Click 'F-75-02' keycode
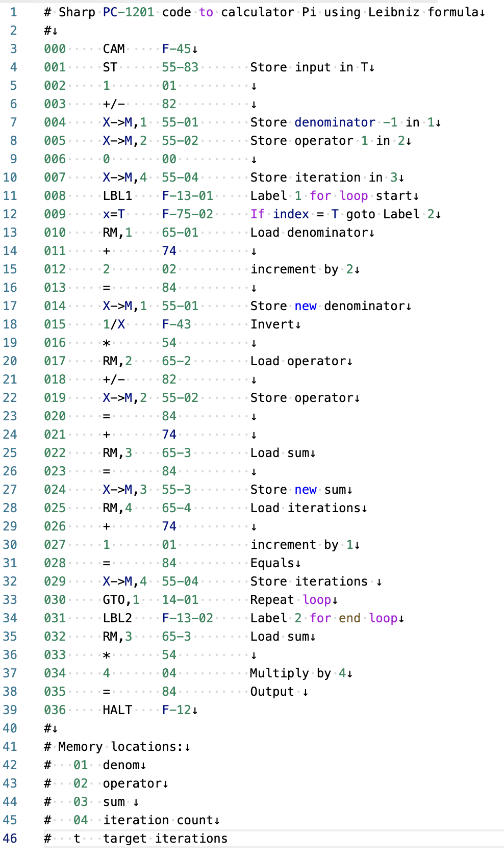504x860 pixels. tap(188, 214)
